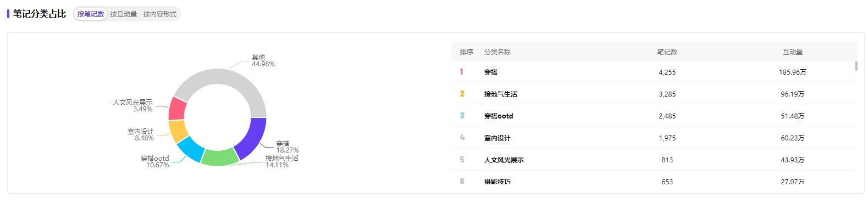Screen dimensions: 868x209
Task: Select the 按笔记数 tab
Action: click(91, 14)
